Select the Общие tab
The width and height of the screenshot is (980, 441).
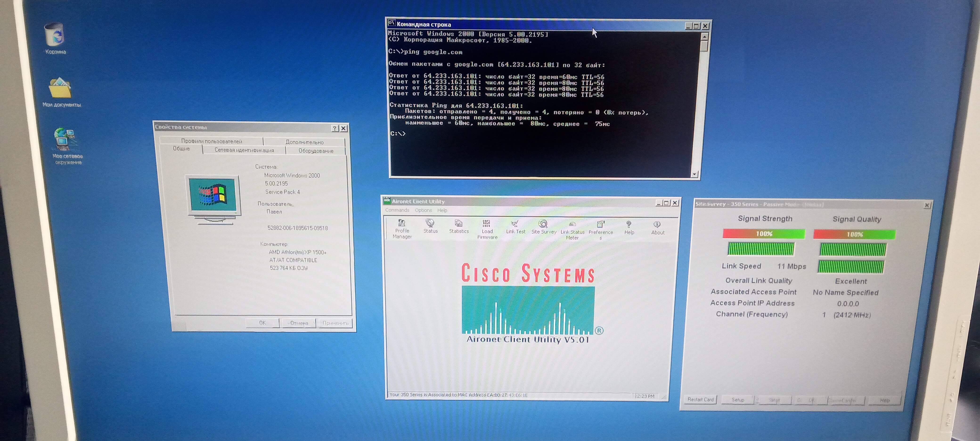(181, 149)
